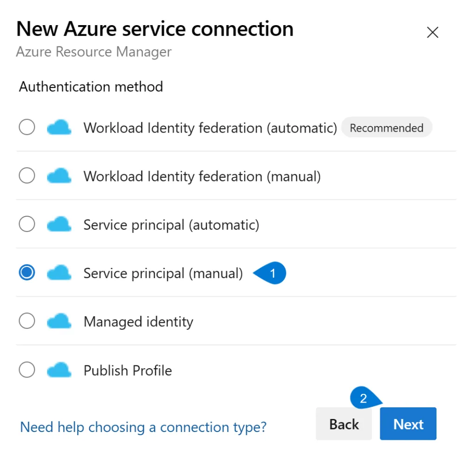Select Service principal (manual) authentication method
The height and width of the screenshot is (458, 476).
coord(26,273)
